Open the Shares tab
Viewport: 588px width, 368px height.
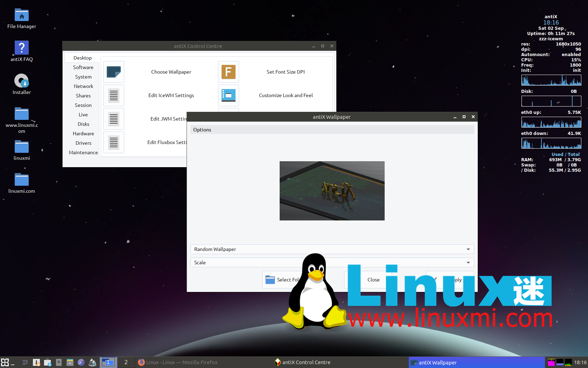(83, 96)
